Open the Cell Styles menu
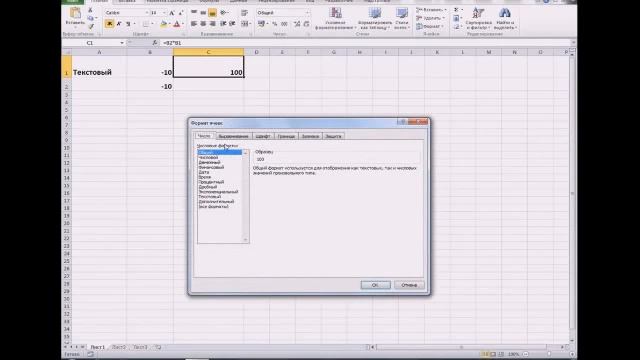The width and height of the screenshot is (640, 360). (402, 18)
